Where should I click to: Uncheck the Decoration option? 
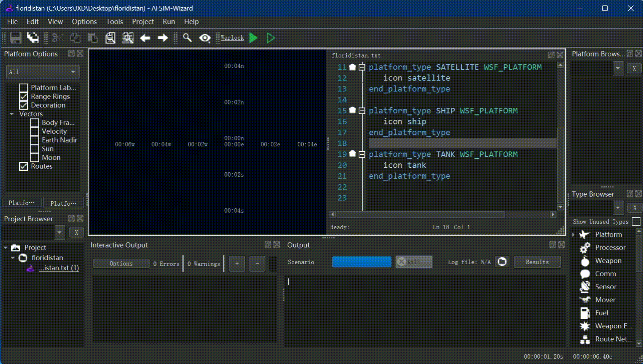(24, 105)
